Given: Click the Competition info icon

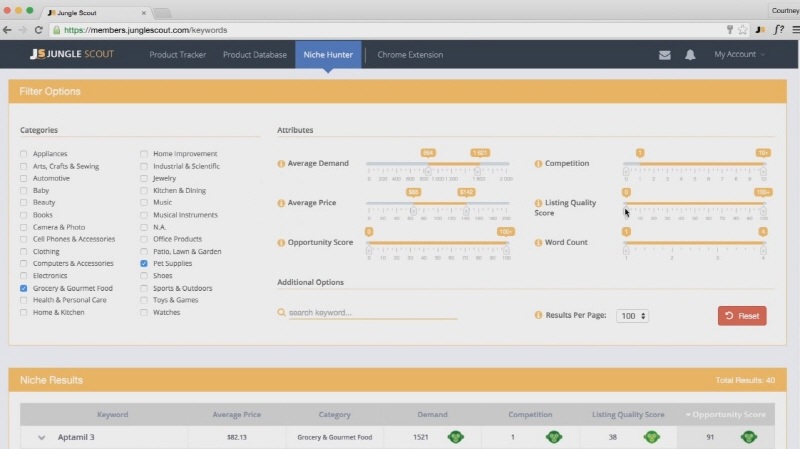Looking at the screenshot, I should 538,164.
